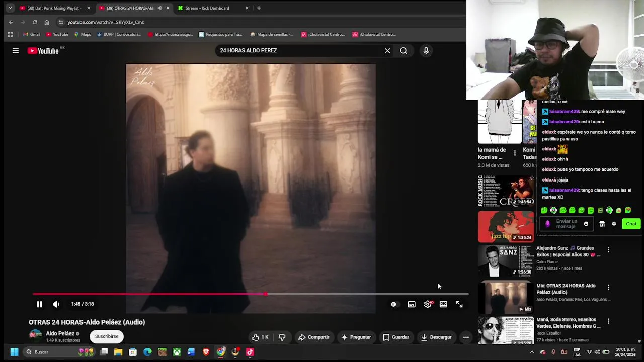Image resolution: width=644 pixels, height=362 pixels.
Task: Open the player settings gear
Action: pyautogui.click(x=428, y=304)
